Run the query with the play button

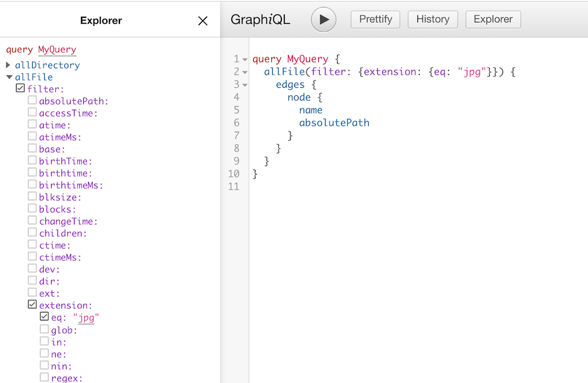[x=323, y=19]
